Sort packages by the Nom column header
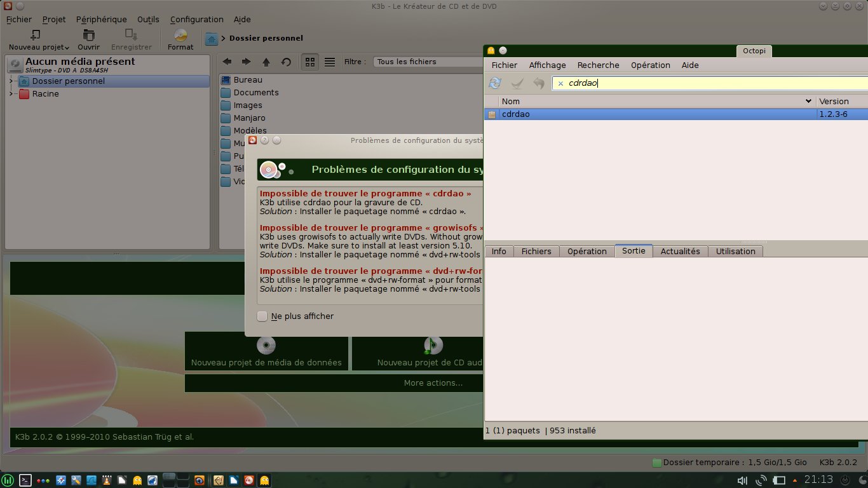Image resolution: width=868 pixels, height=488 pixels. click(657, 101)
